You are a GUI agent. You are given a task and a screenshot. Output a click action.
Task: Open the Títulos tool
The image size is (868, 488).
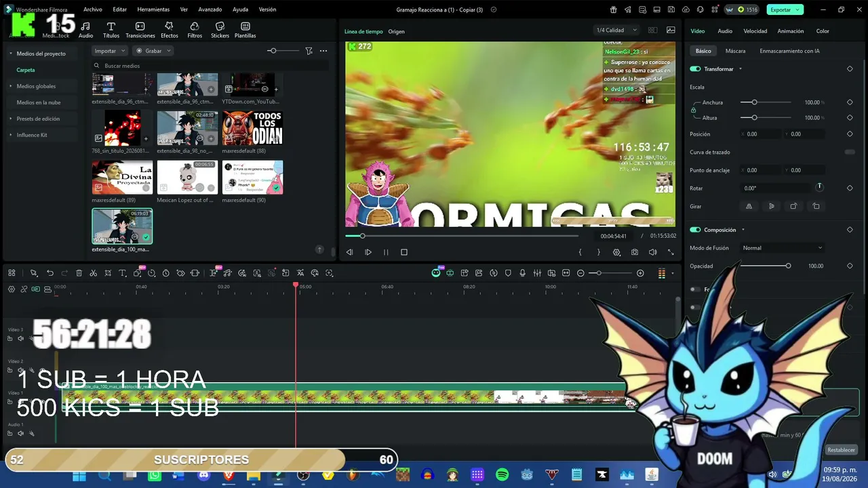click(x=111, y=30)
